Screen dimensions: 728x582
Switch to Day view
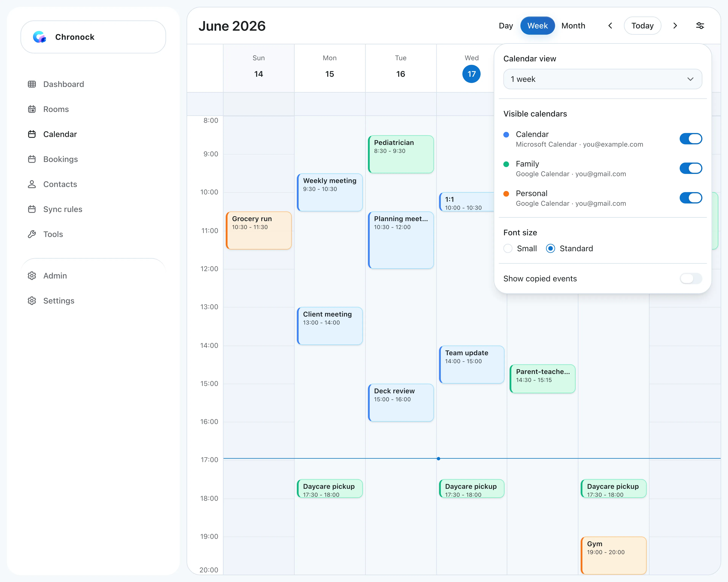[x=505, y=26]
